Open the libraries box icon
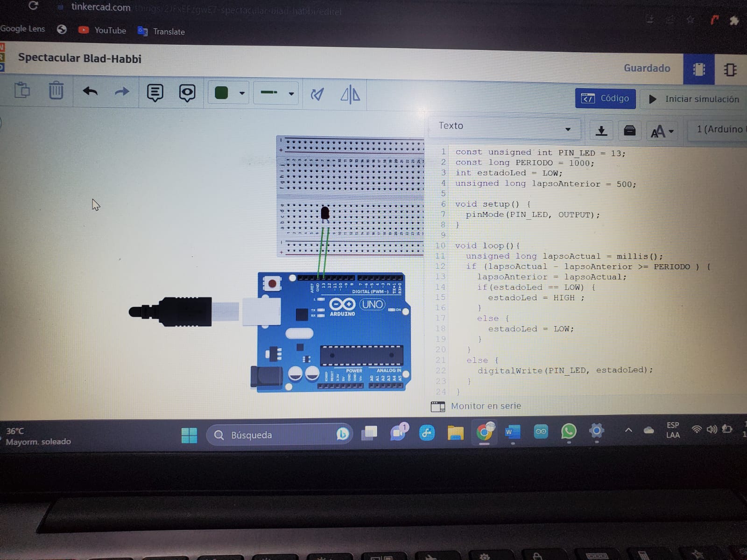This screenshot has width=747, height=560. pos(629,131)
